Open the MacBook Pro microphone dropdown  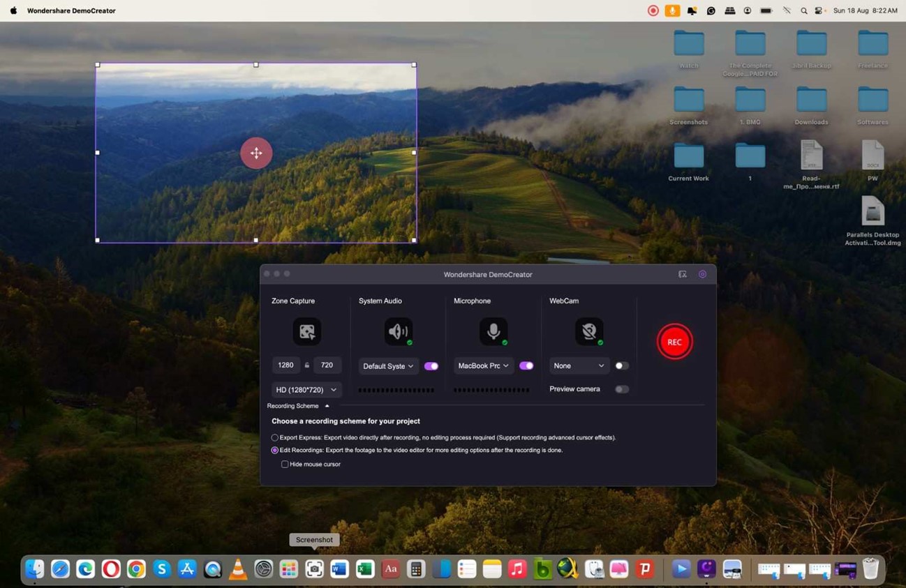pyautogui.click(x=484, y=365)
